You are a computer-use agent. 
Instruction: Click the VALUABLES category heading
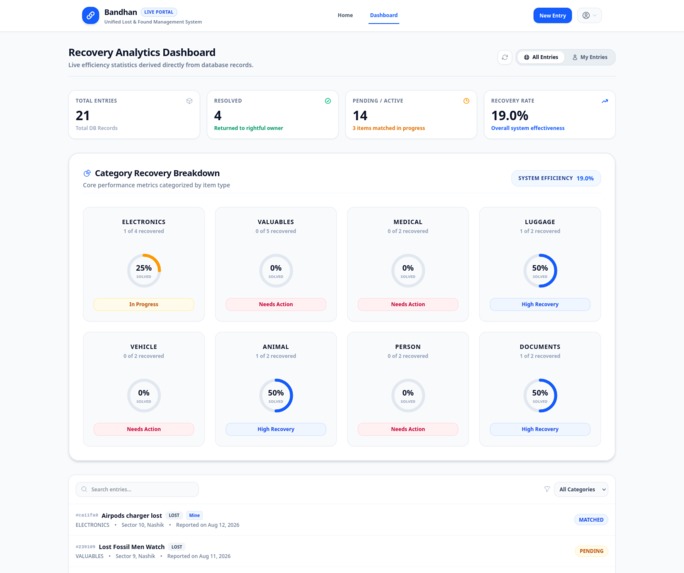click(x=276, y=222)
